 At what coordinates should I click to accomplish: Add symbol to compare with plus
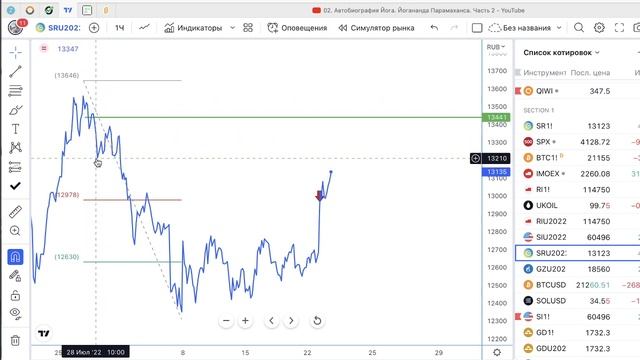click(94, 28)
